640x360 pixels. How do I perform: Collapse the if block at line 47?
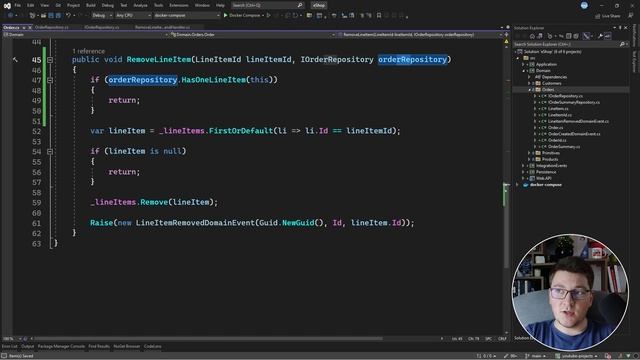tap(50, 80)
